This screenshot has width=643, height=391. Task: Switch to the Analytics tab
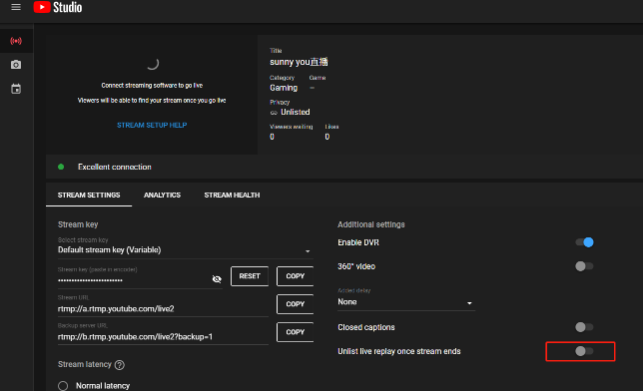(x=162, y=195)
